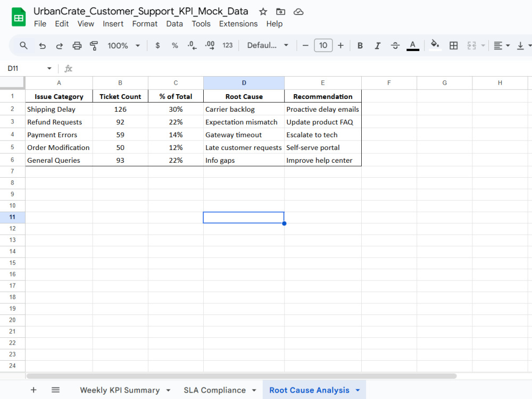Show the all sheets list
The width and height of the screenshot is (532, 399).
point(56,390)
